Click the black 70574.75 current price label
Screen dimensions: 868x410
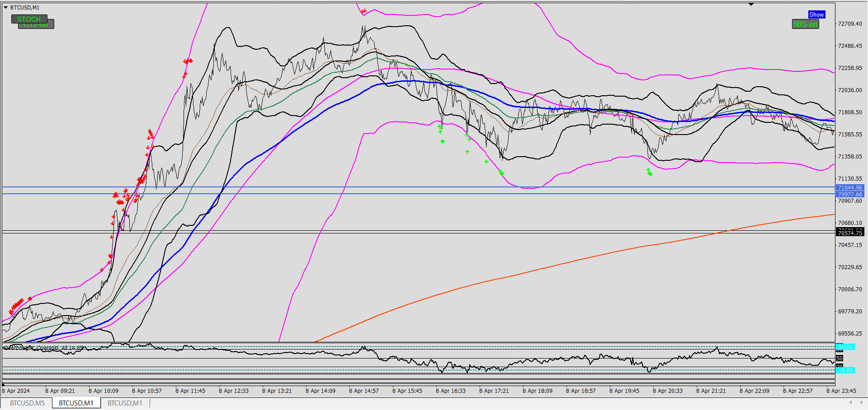click(850, 233)
